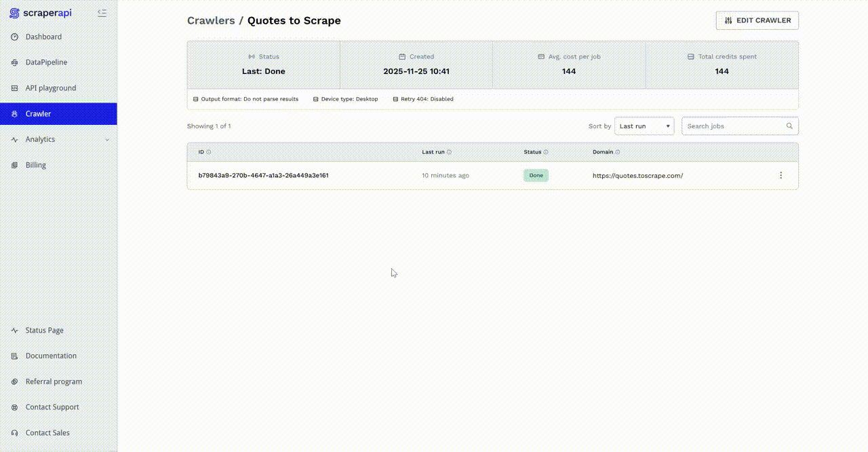Click the Billing icon in sidebar
This screenshot has height=452, width=868.
(15, 165)
